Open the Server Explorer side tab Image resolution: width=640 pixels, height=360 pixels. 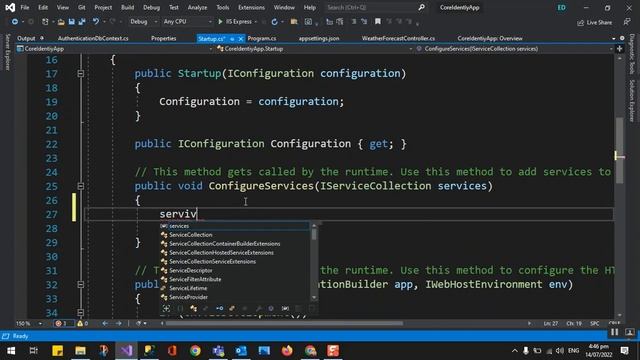8,52
